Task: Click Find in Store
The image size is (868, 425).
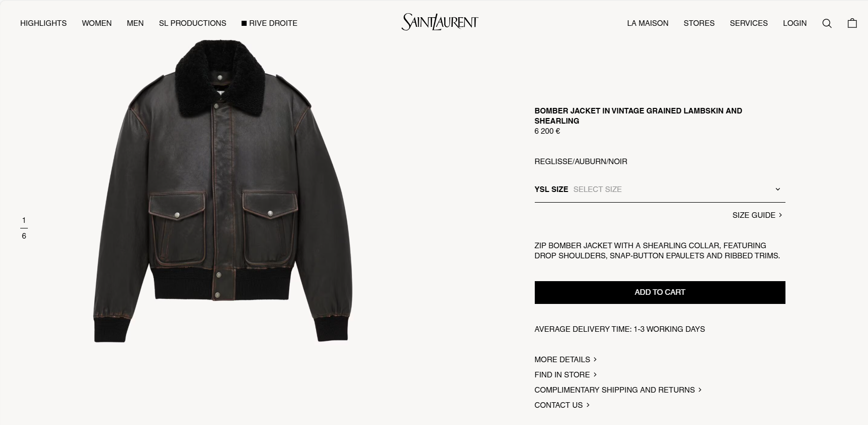Action: [566, 375]
